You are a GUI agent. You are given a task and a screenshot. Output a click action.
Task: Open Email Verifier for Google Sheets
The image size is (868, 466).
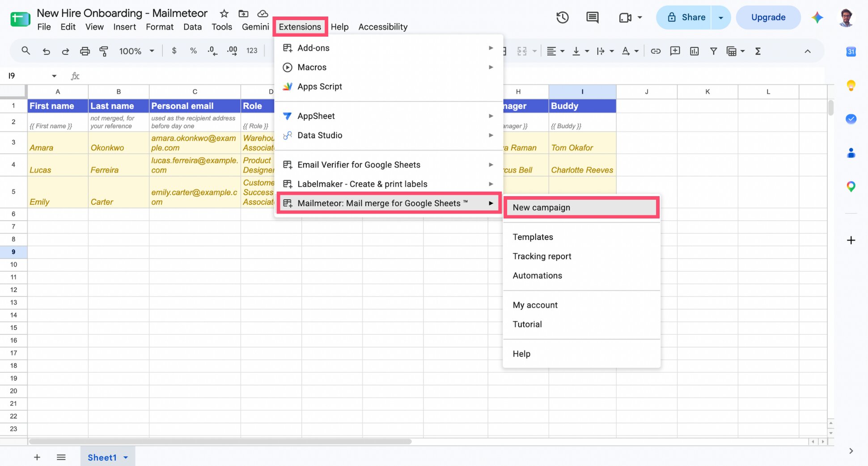pos(388,164)
